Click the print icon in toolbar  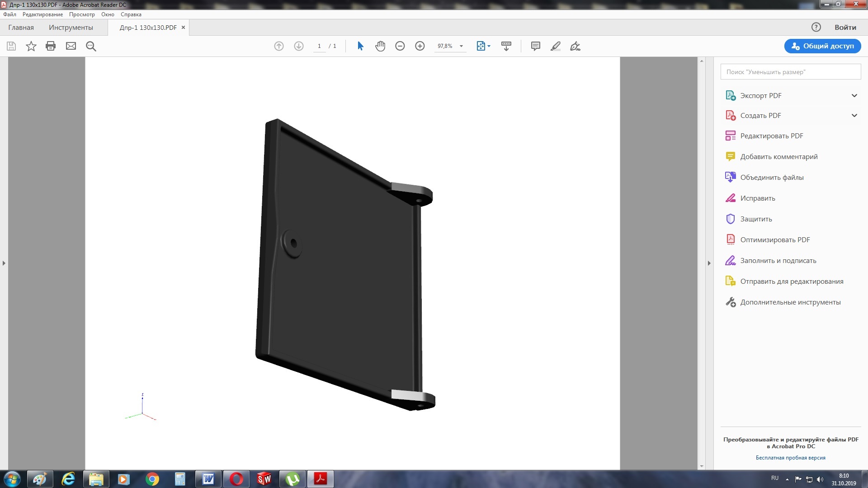pyautogui.click(x=51, y=46)
